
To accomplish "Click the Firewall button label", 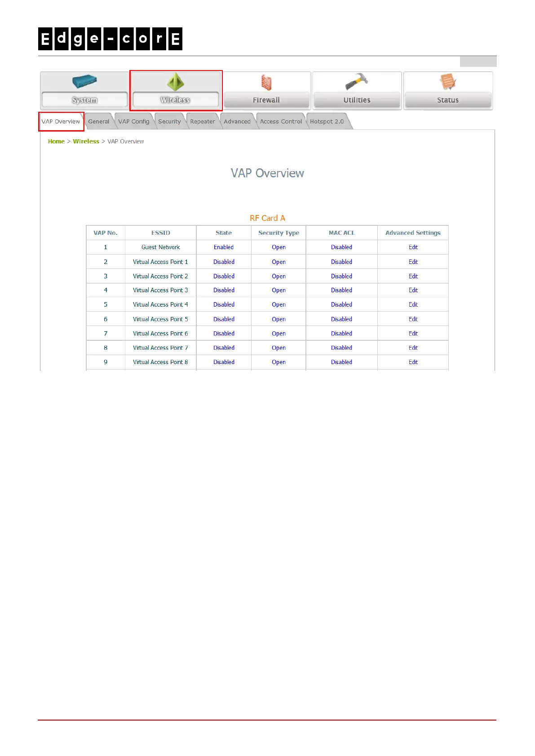I will [266, 100].
